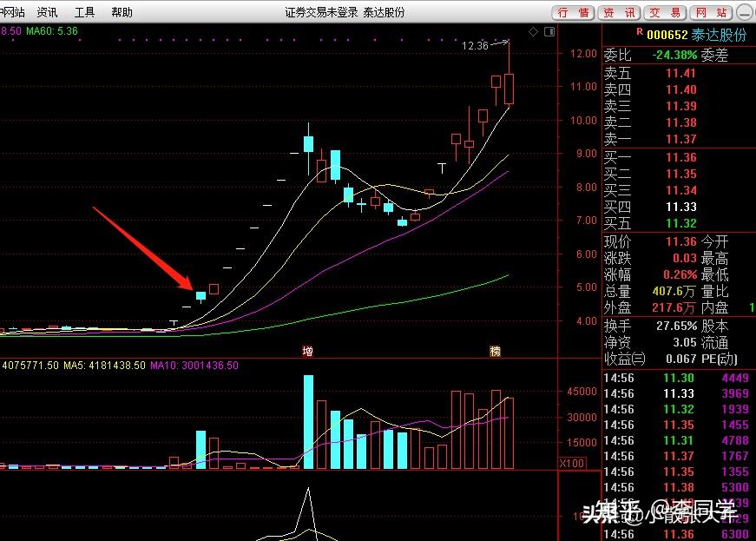Click the MA10: 3001436.50 volume label

(x=194, y=366)
